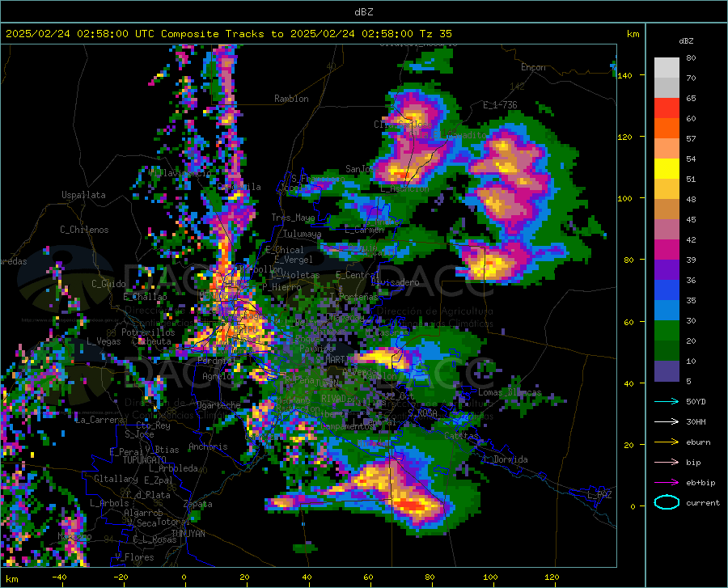
Task: Click the Tres_Mayo map label
Action: click(293, 218)
